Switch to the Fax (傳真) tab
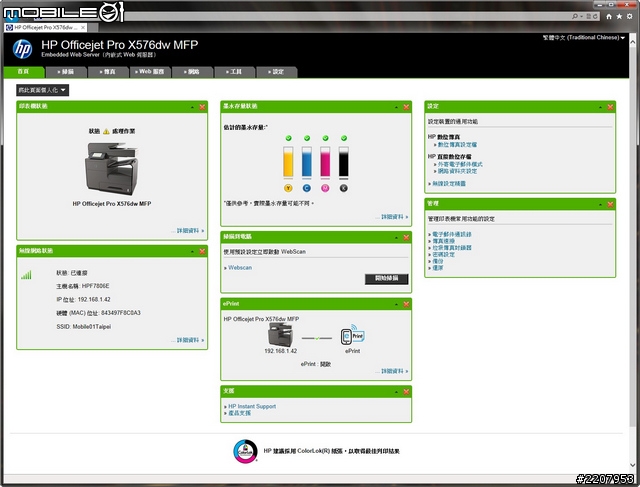640x487 pixels. pos(108,72)
